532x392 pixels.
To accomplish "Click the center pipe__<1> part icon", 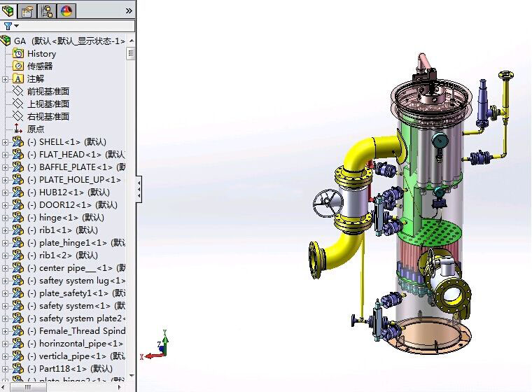I will coord(17,268).
